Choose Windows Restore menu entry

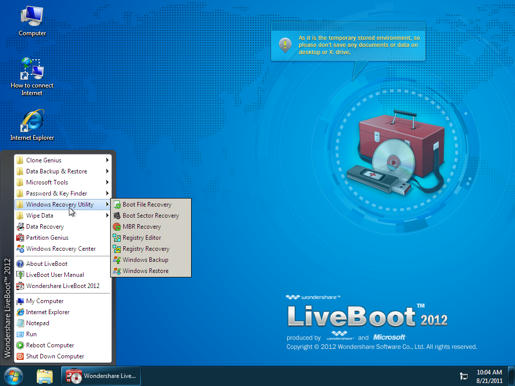[151, 271]
